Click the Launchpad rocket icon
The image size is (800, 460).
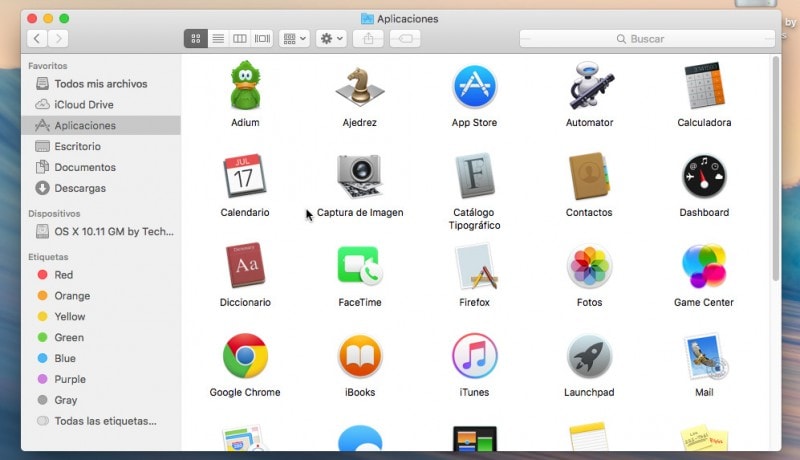[589, 355]
